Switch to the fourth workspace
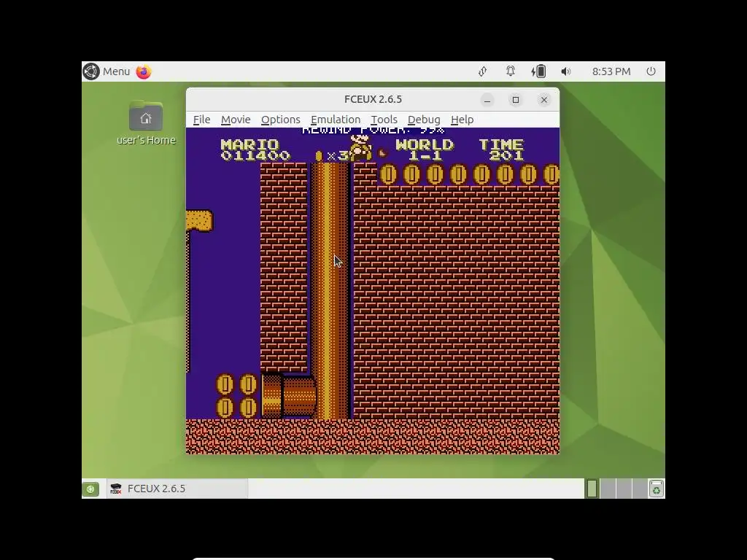This screenshot has height=560, width=747. [x=639, y=489]
